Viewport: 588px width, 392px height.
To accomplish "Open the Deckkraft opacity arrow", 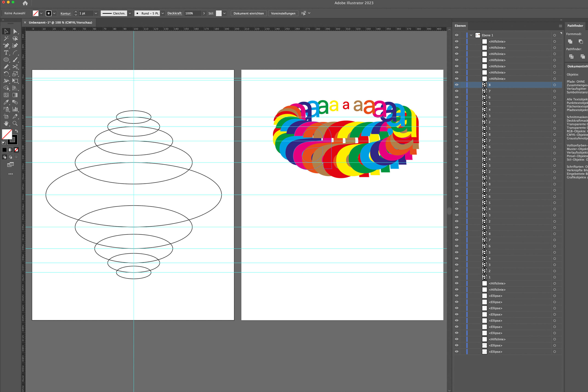I will tap(204, 13).
